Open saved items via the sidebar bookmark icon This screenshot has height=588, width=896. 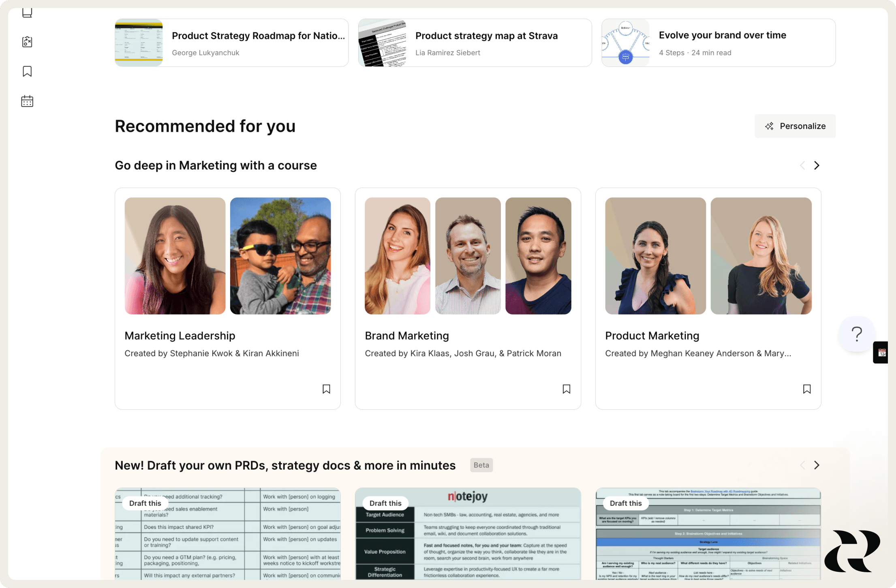click(x=27, y=71)
